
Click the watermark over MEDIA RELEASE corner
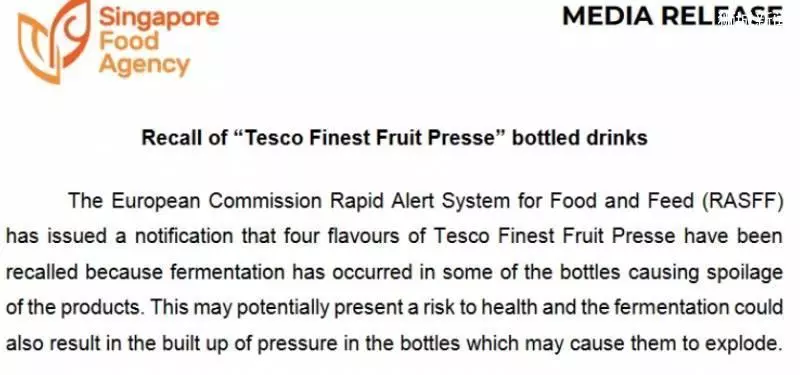(x=749, y=19)
